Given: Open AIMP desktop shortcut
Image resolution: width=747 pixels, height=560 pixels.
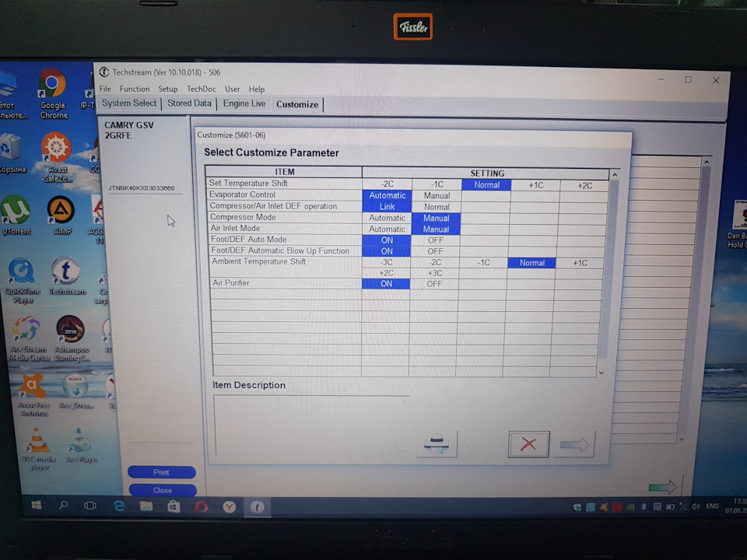Looking at the screenshot, I should click(61, 215).
